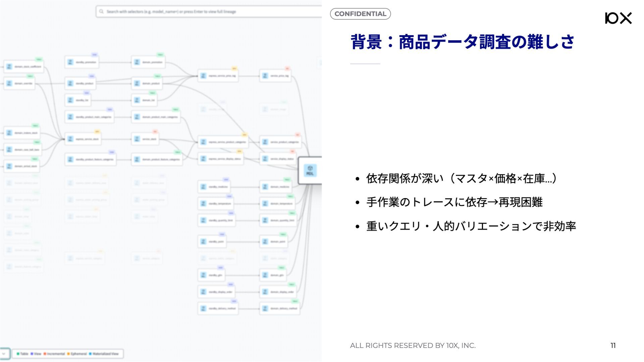Click the model icon on standby_promotion node
The height and width of the screenshot is (362, 644).
[x=70, y=62]
